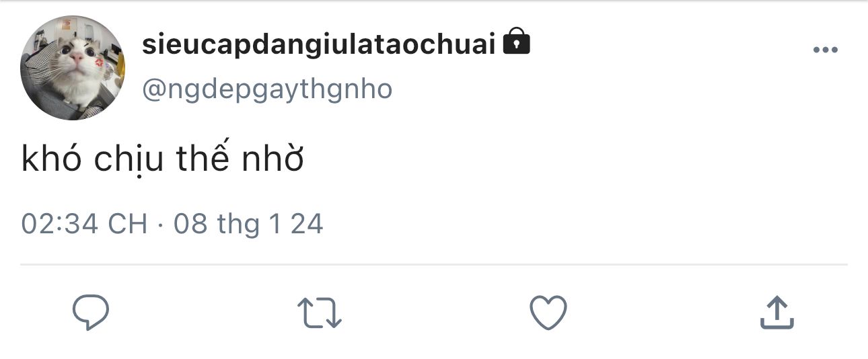Screen dimensions: 868x359
Task: Open the three-dot more options menu
Action: 825,50
